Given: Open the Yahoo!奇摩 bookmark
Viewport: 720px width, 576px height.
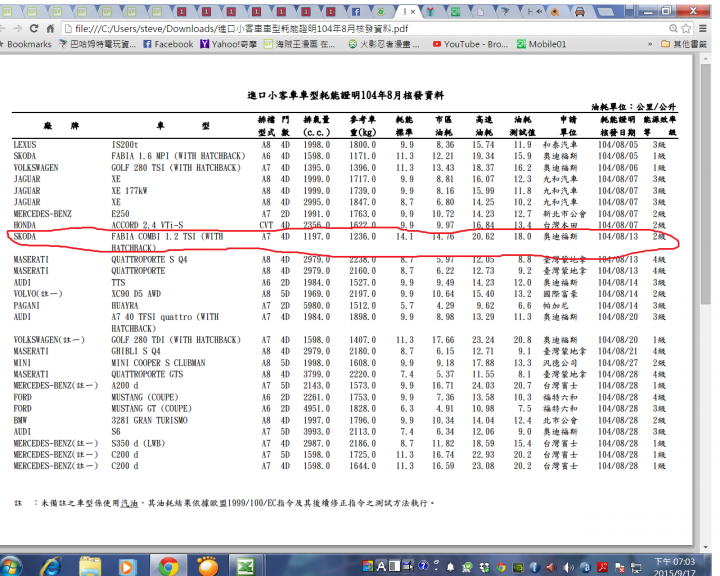Looking at the screenshot, I should (228, 44).
